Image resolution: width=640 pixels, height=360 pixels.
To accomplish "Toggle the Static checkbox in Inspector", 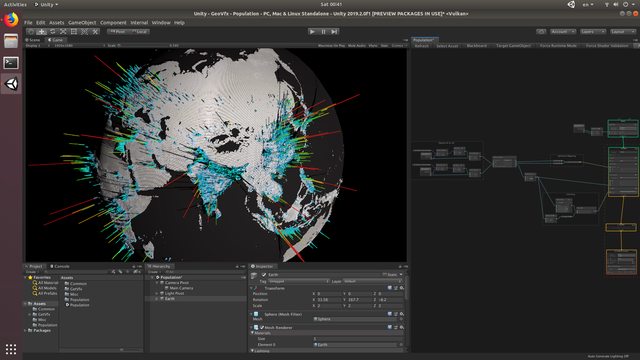I will [x=385, y=275].
